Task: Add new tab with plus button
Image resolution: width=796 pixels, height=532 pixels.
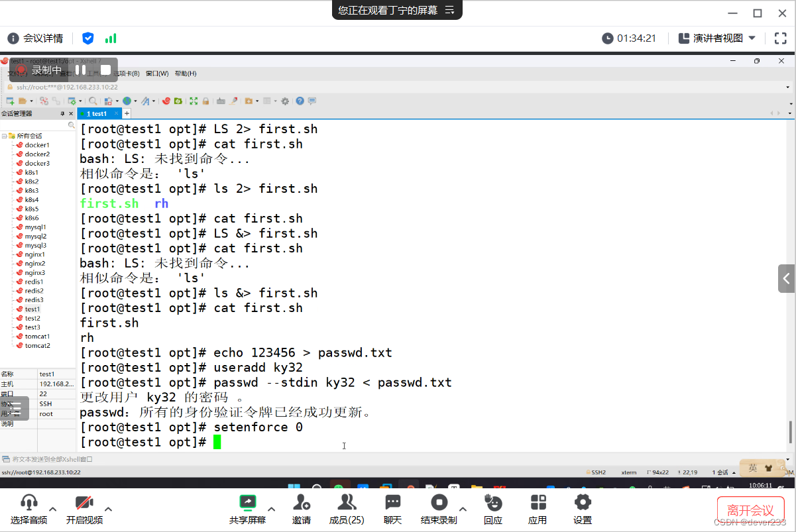Action: 127,113
